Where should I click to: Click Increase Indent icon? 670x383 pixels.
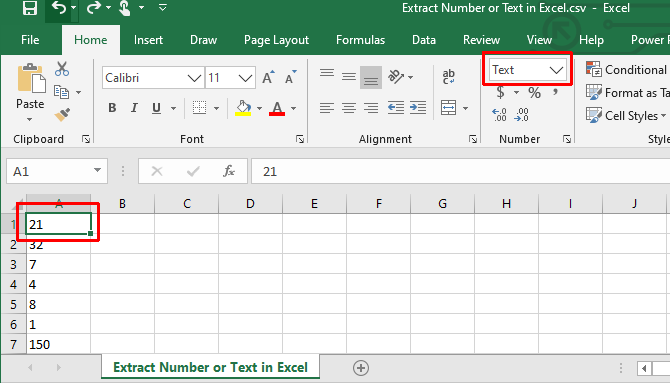pos(418,108)
